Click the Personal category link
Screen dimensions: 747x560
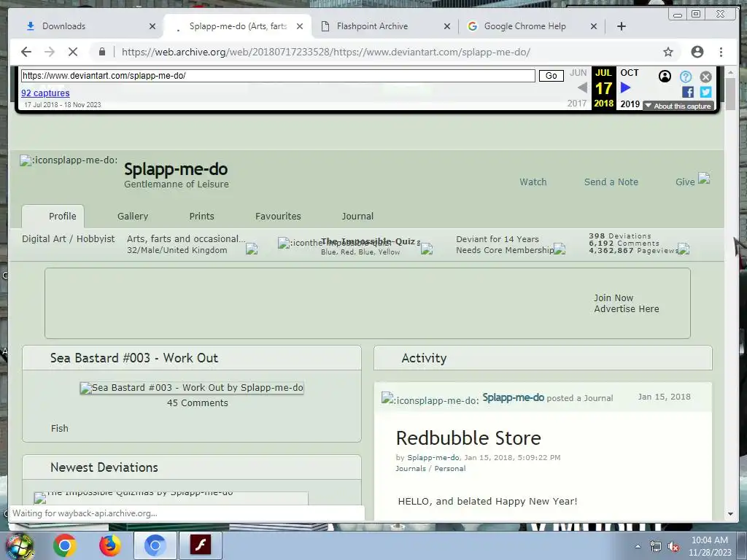tap(449, 469)
